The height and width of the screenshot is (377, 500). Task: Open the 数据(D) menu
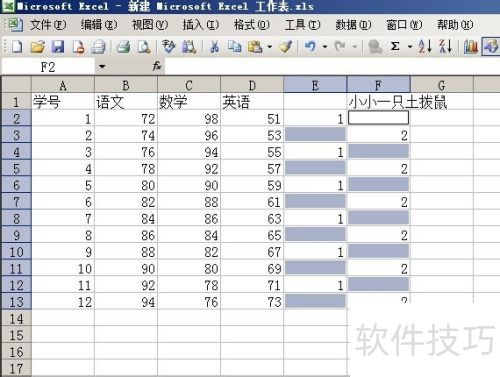353,25
